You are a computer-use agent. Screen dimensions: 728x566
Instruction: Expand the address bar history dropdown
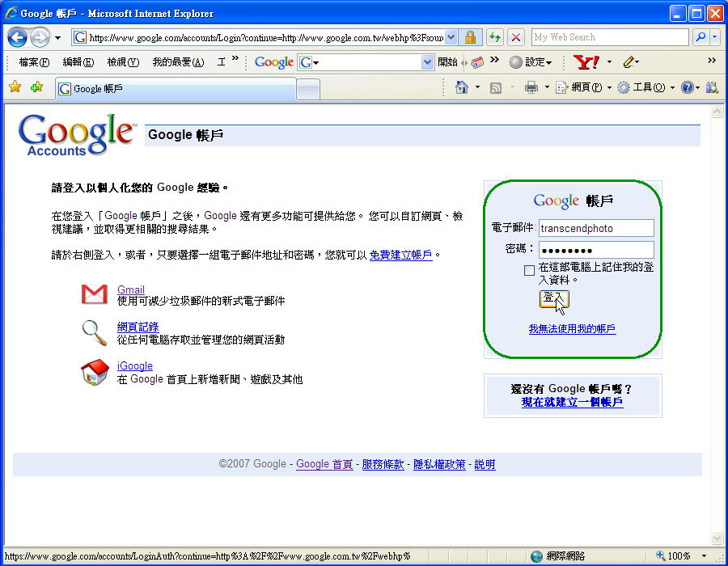[451, 37]
